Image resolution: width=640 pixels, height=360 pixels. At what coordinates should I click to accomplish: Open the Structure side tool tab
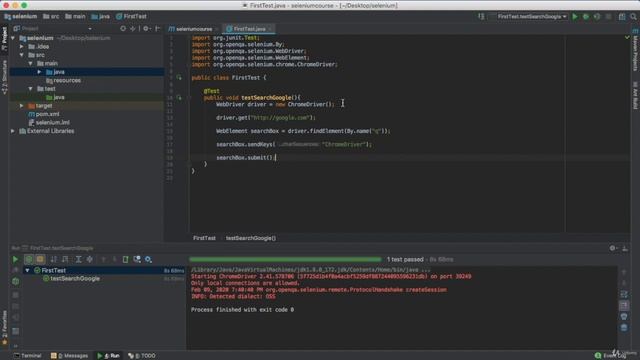tap(4, 77)
